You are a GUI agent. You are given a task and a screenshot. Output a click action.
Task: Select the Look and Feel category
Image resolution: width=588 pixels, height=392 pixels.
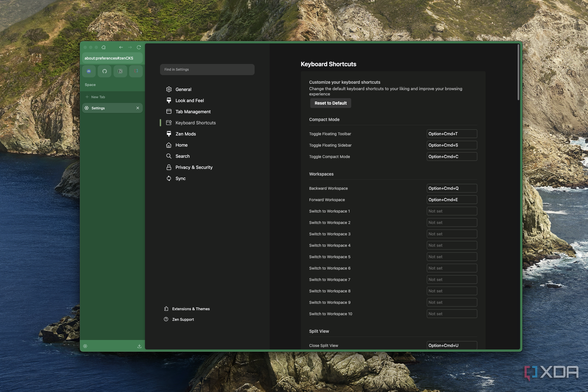click(190, 100)
